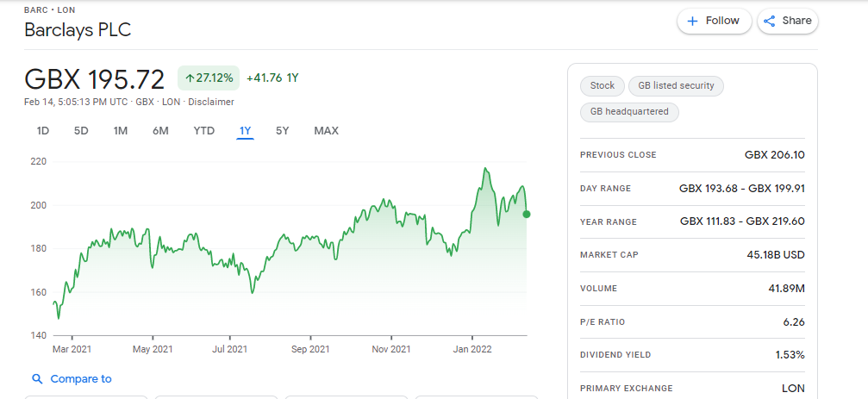Click the PRIMARY EXCHANGE label
Screen dimensions: 868x399
click(x=627, y=389)
